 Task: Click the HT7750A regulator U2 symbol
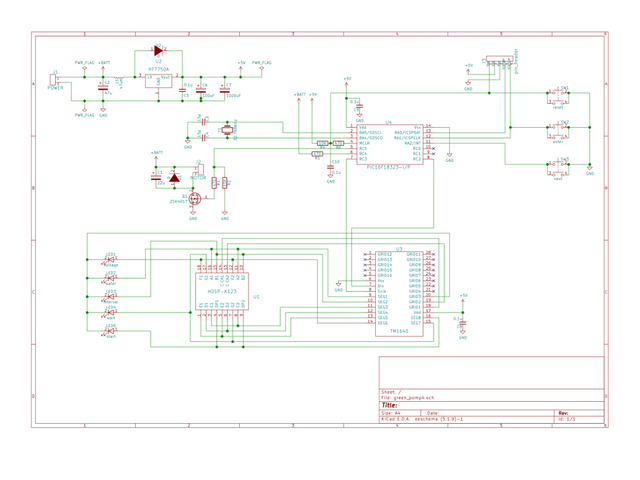pyautogui.click(x=158, y=80)
